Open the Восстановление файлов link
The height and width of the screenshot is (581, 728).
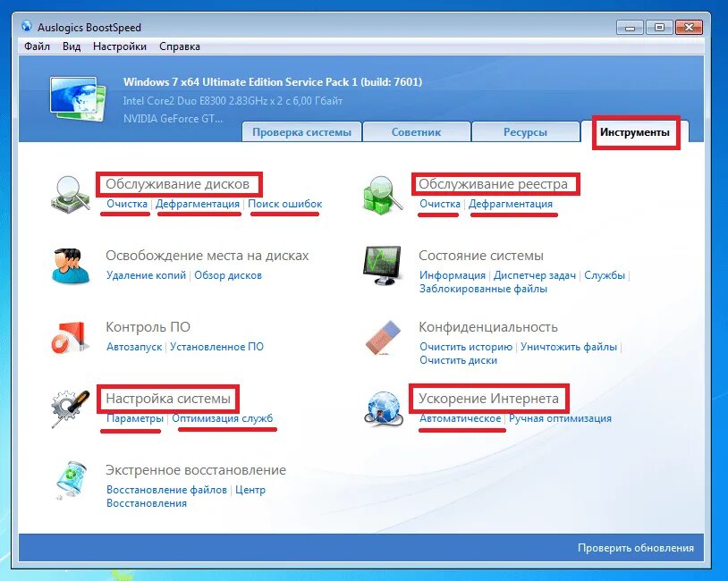[x=166, y=490]
